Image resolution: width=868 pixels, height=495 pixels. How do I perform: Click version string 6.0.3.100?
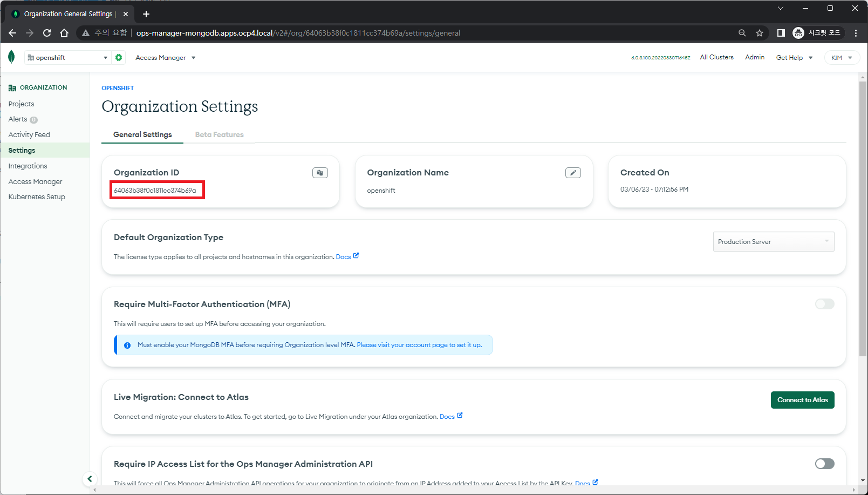(660, 58)
